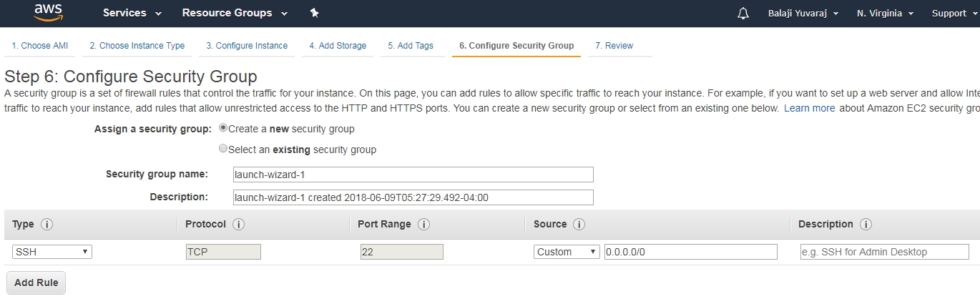Click the info icon beside Source
Viewport: 980px width, 299px height.
pos(579,225)
